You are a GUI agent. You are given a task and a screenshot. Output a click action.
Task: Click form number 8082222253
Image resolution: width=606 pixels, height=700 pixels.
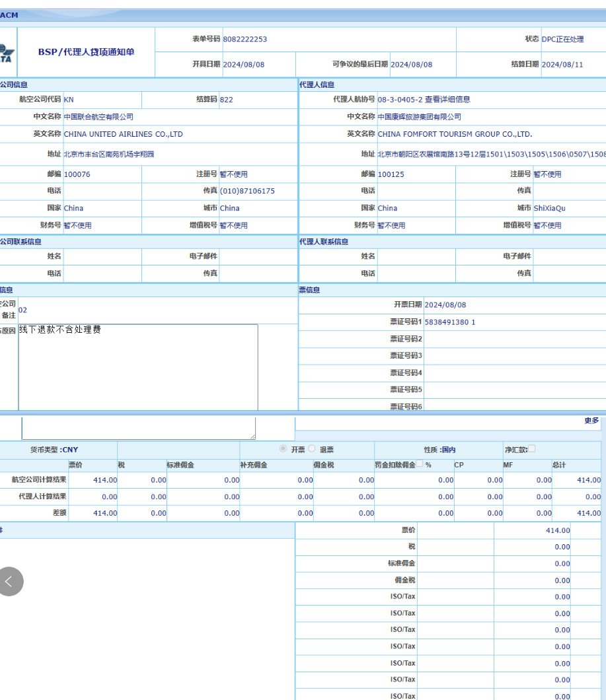[x=245, y=40]
